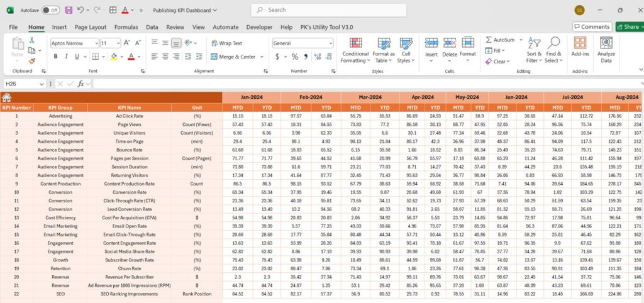Click the Cut scissors icon
The width and height of the screenshot is (644, 303).
coord(31,40)
